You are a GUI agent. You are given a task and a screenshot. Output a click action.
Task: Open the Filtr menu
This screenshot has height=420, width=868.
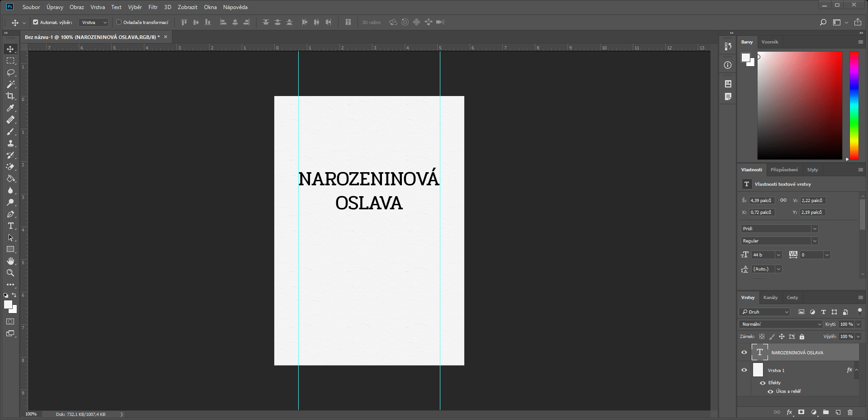(x=153, y=7)
